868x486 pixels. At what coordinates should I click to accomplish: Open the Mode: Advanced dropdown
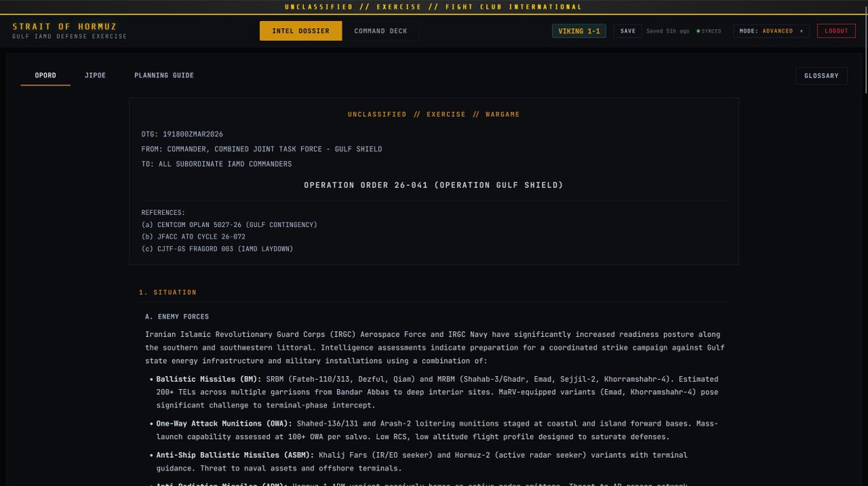coord(772,31)
